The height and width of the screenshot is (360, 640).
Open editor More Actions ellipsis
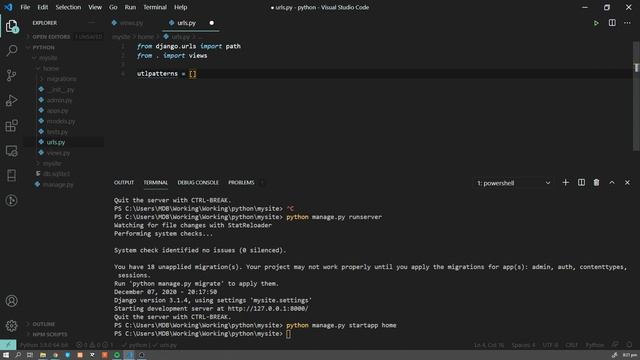coord(627,23)
